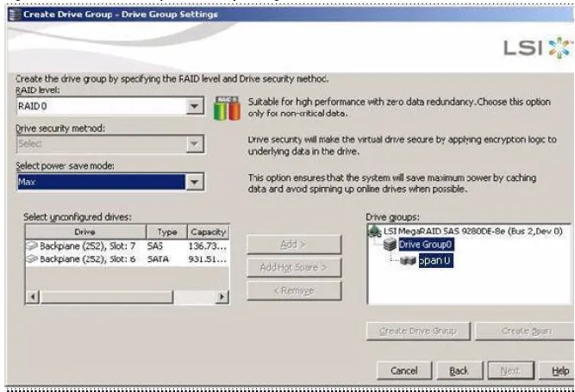Viewport: 575px width, 392px height.
Task: Open Help for drive group settings
Action: tap(559, 370)
